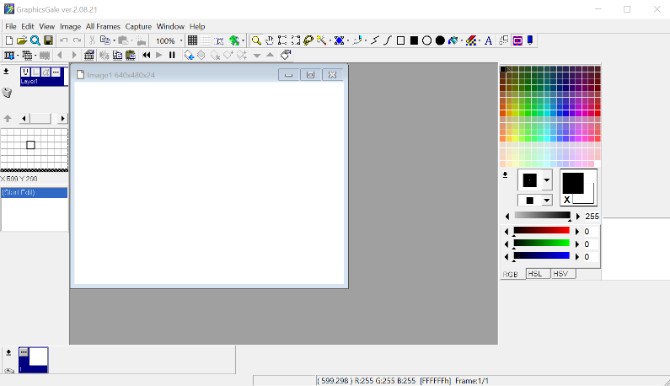Click the Copy icon

[105, 41]
